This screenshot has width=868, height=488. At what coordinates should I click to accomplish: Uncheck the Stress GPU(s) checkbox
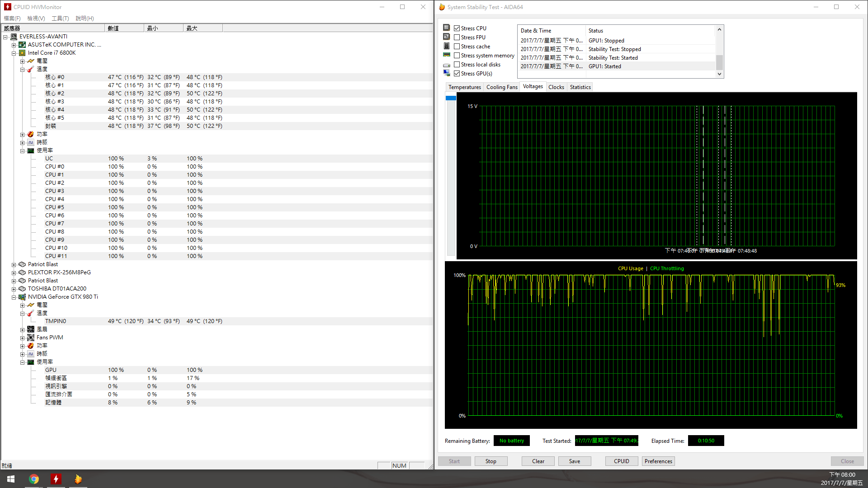pos(457,74)
